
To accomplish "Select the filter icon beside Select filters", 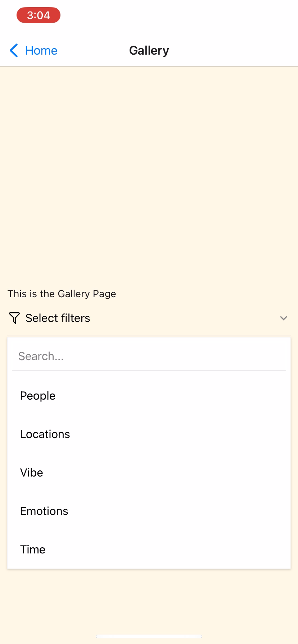I will click(14, 318).
